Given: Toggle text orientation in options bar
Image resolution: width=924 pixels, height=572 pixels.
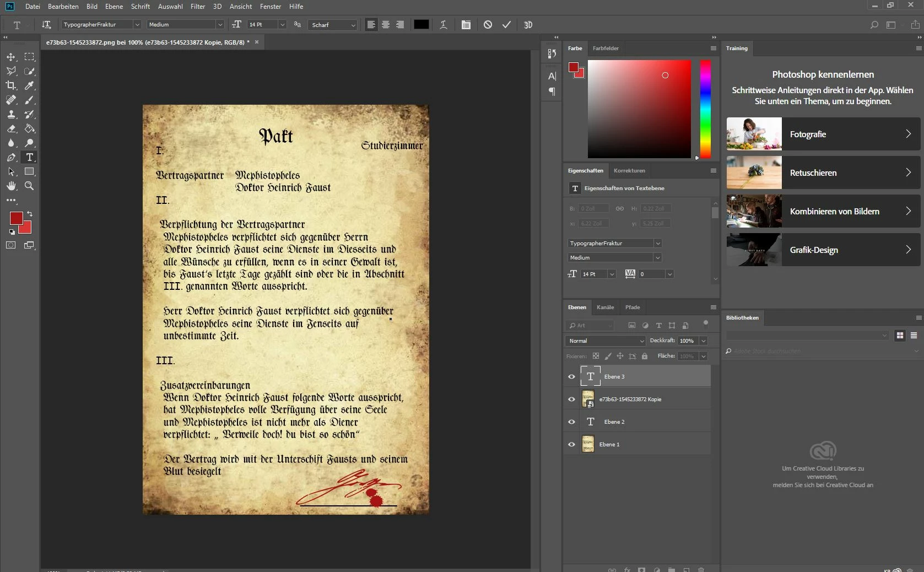Looking at the screenshot, I should [x=46, y=25].
